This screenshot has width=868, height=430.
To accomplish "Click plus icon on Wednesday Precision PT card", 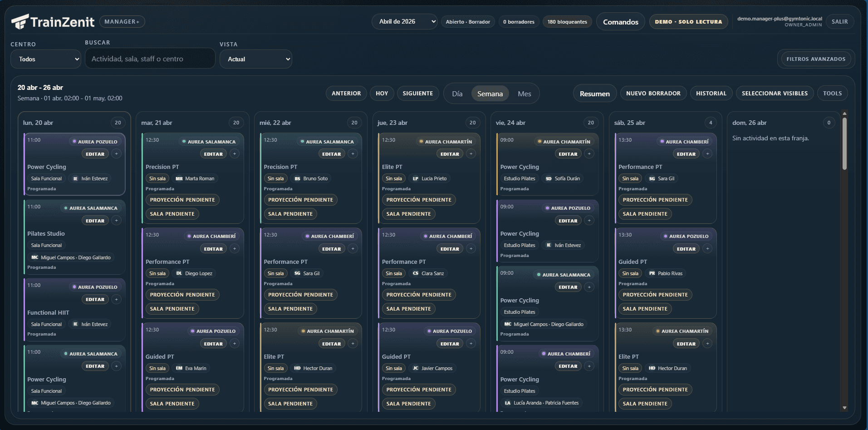I will tap(353, 154).
